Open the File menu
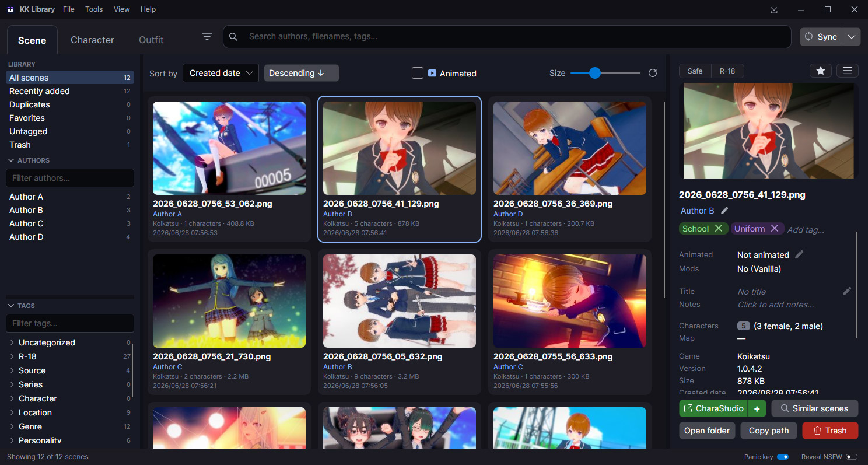This screenshot has height=465, width=868. pyautogui.click(x=68, y=9)
